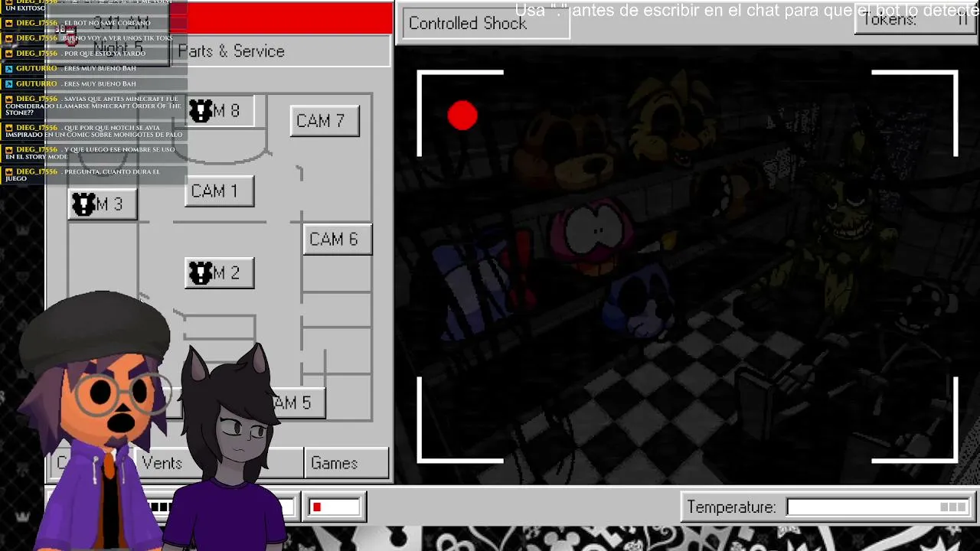The width and height of the screenshot is (980, 551).
Task: Click the crown badge beside 'BUENO VOY A VER UNOS TIK TOKS'
Action: 8,38
